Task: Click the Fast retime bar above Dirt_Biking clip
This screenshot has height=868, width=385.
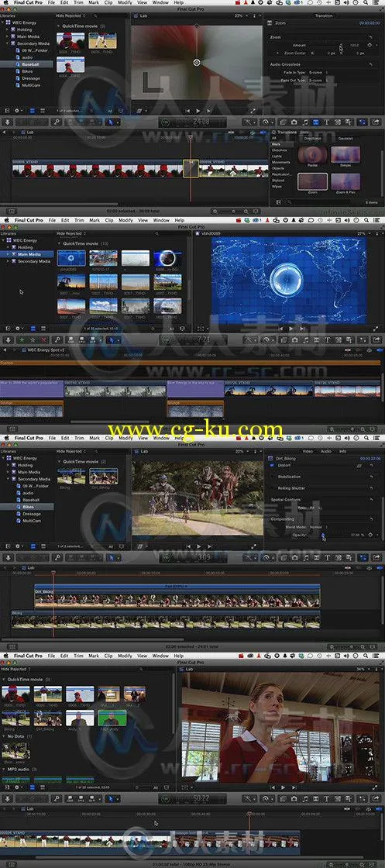Action: click(177, 586)
